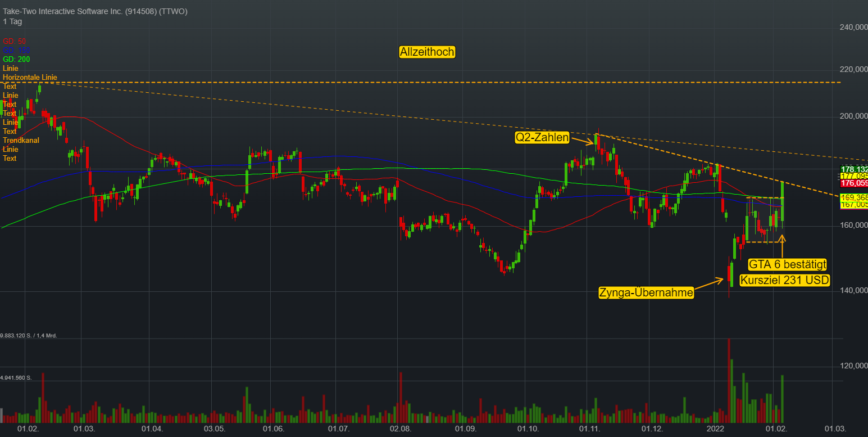Select the 'Trendkanal' legend entry
This screenshot has width=868, height=437.
click(21, 140)
